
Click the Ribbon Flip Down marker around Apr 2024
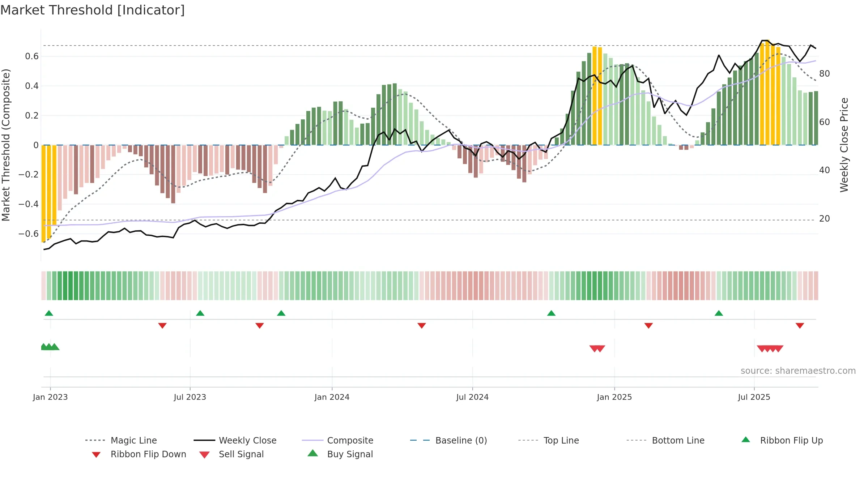coord(422,326)
